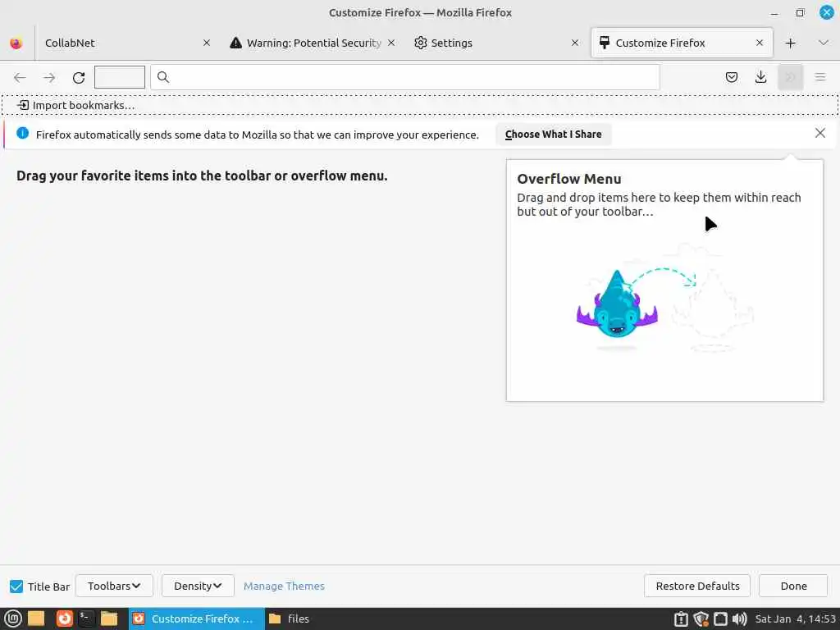Switch to Warning: Potential Security tab

click(x=314, y=43)
